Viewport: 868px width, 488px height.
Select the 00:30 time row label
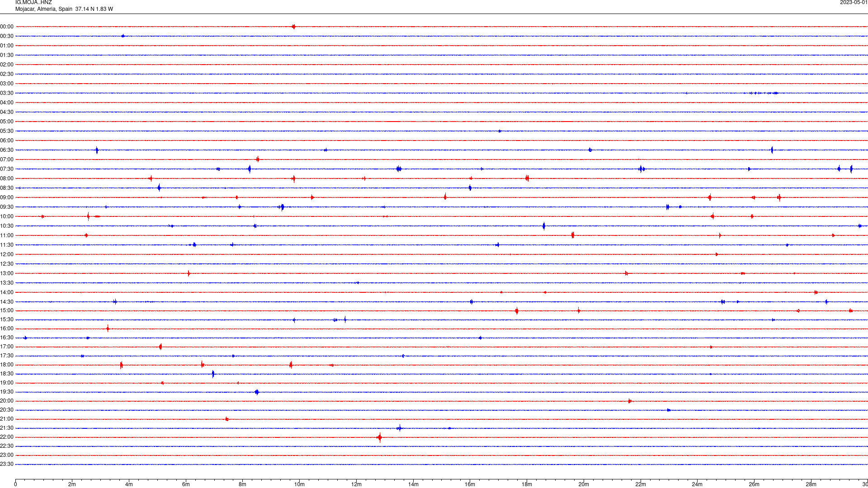click(7, 36)
